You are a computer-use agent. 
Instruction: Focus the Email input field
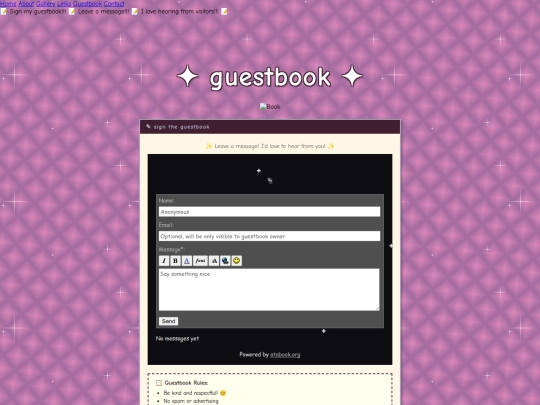tap(269, 236)
